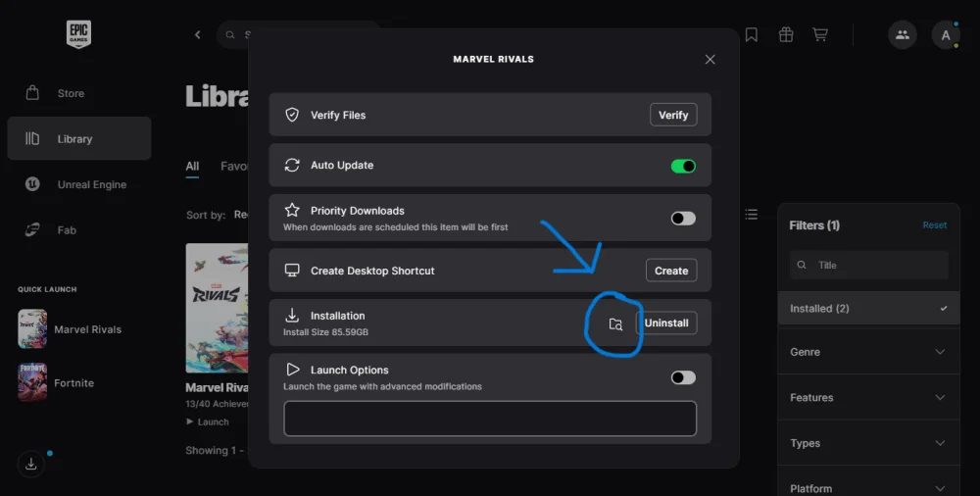The width and height of the screenshot is (980, 496).
Task: Quick launch Fortnite
Action: tap(56, 382)
